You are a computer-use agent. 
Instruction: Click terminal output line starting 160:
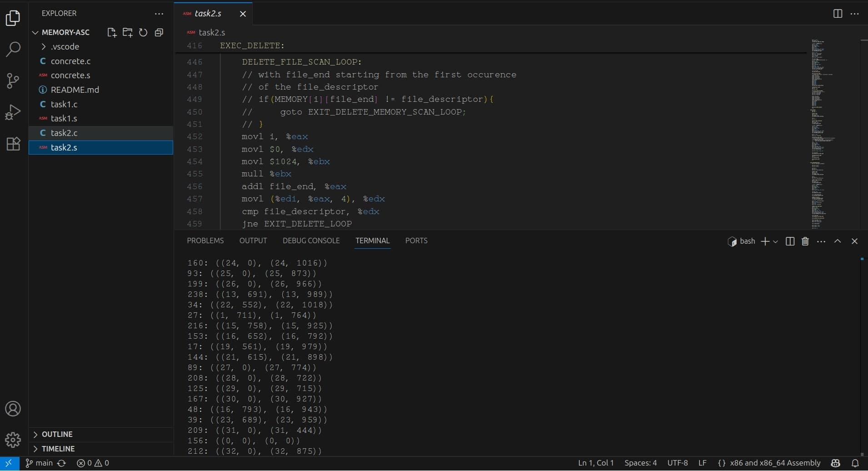(257, 263)
